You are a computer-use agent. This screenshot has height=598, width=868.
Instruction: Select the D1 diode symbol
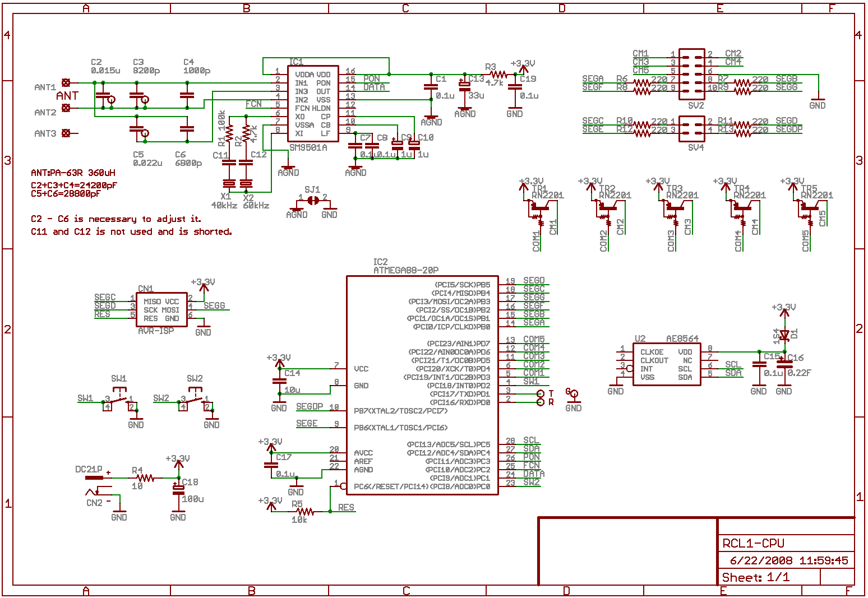pyautogui.click(x=784, y=335)
